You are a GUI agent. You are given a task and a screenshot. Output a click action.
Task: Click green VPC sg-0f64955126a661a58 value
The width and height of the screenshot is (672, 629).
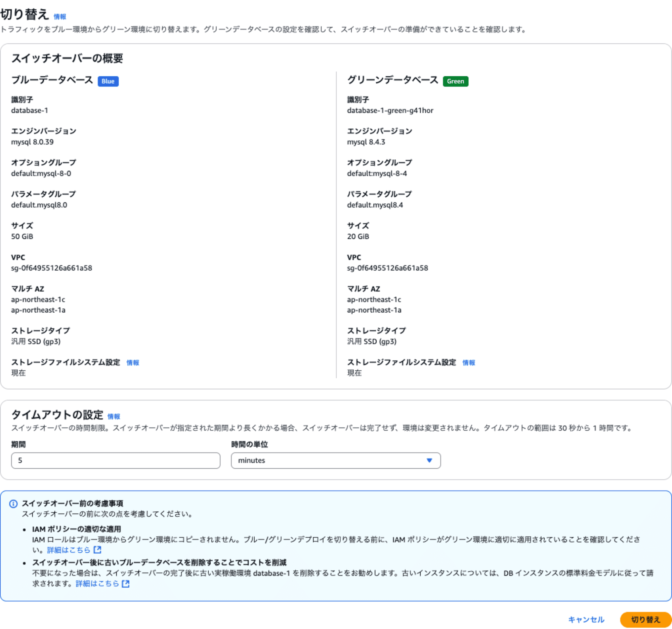(387, 268)
